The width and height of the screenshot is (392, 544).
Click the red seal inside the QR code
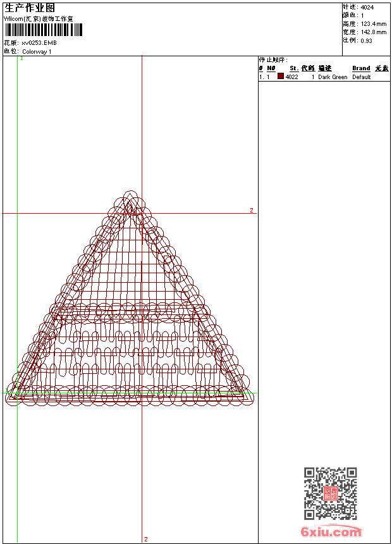(x=331, y=494)
